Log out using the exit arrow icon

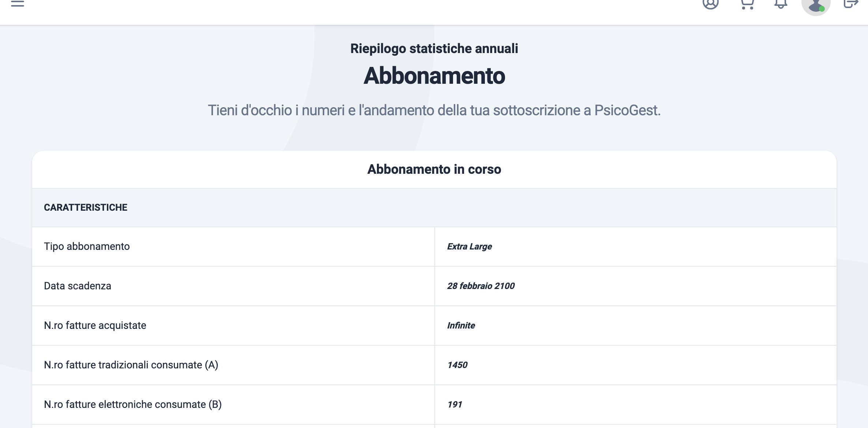pos(851,3)
